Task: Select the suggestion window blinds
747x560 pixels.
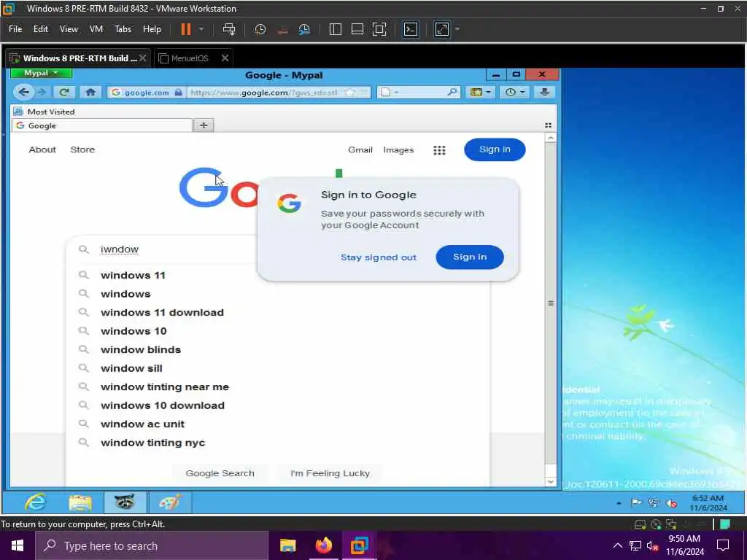Action: (x=141, y=349)
